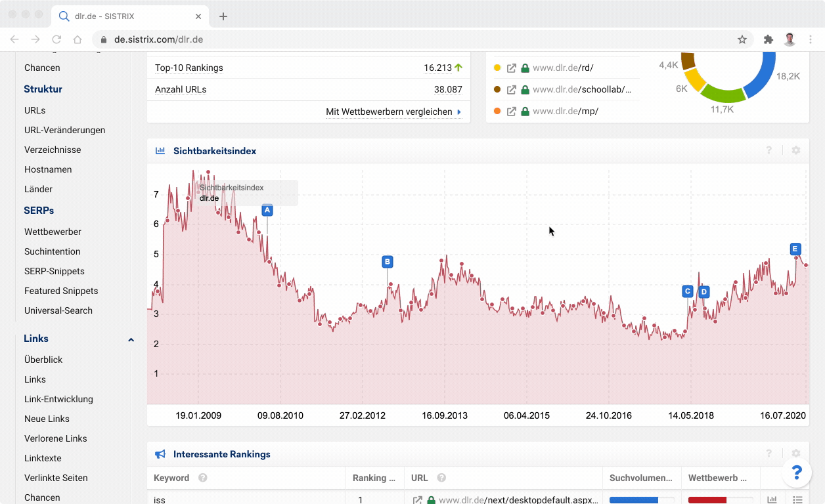Click external link icon for /mp/ directory

pos(512,111)
